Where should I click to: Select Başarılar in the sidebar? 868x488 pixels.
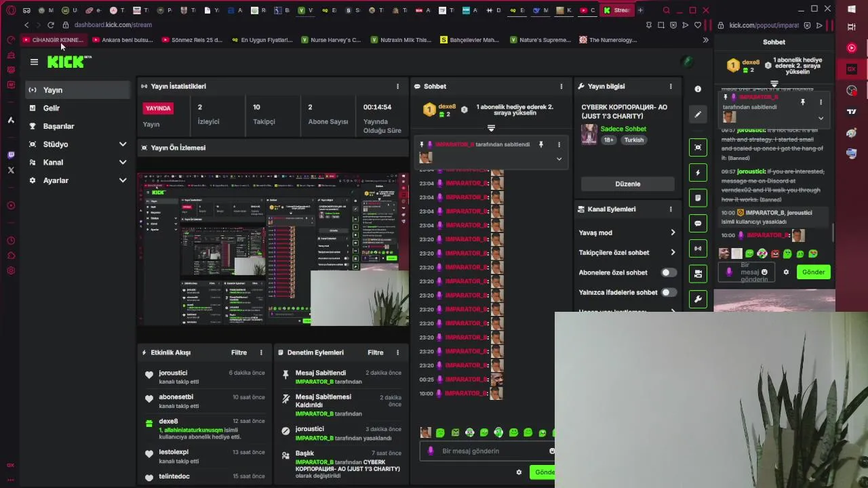click(78, 126)
